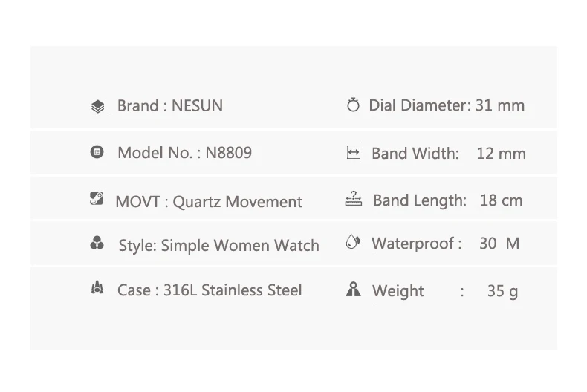Click the stacked layers icon beside Brand
The height and width of the screenshot is (392, 587).
(x=97, y=107)
